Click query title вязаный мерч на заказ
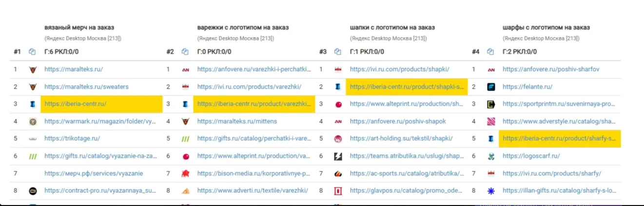 (x=79, y=28)
